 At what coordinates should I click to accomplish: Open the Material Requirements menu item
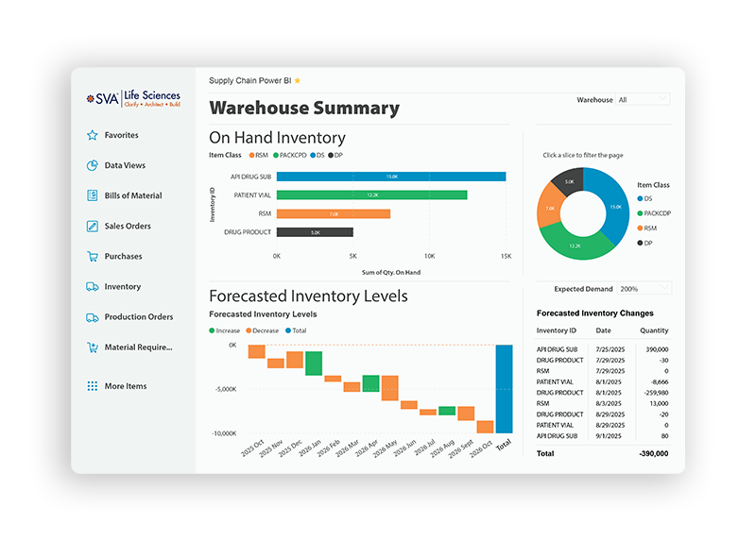point(138,347)
